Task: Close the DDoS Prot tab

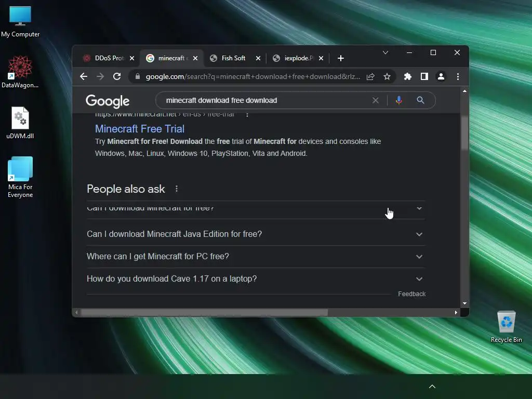Action: (x=132, y=58)
